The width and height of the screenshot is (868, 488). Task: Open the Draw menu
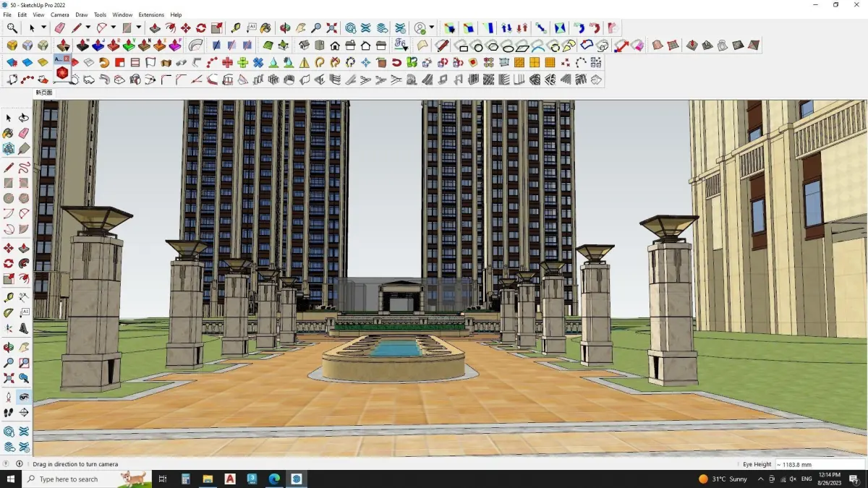(82, 14)
